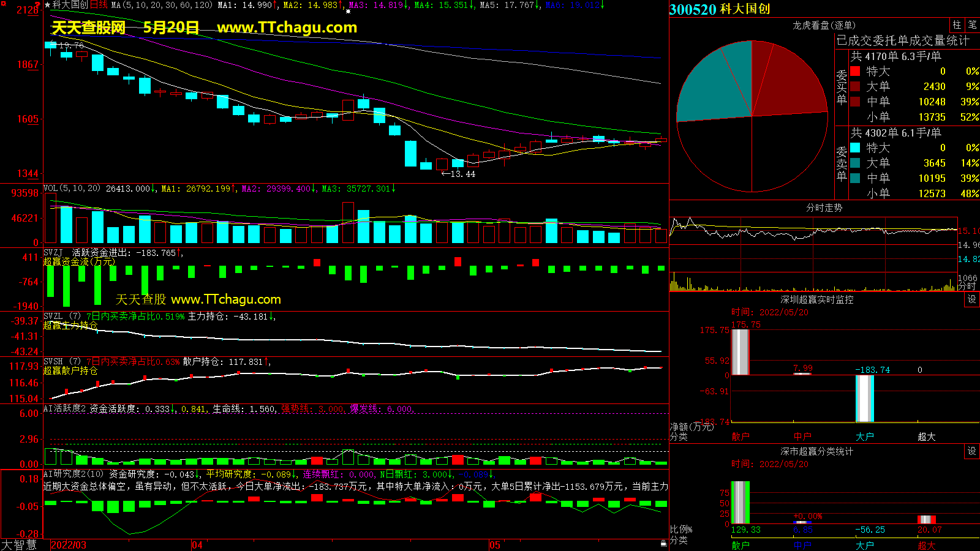This screenshot has width=980, height=551.
Task: Click the white asterisk marker near MA3
Action: (x=348, y=11)
